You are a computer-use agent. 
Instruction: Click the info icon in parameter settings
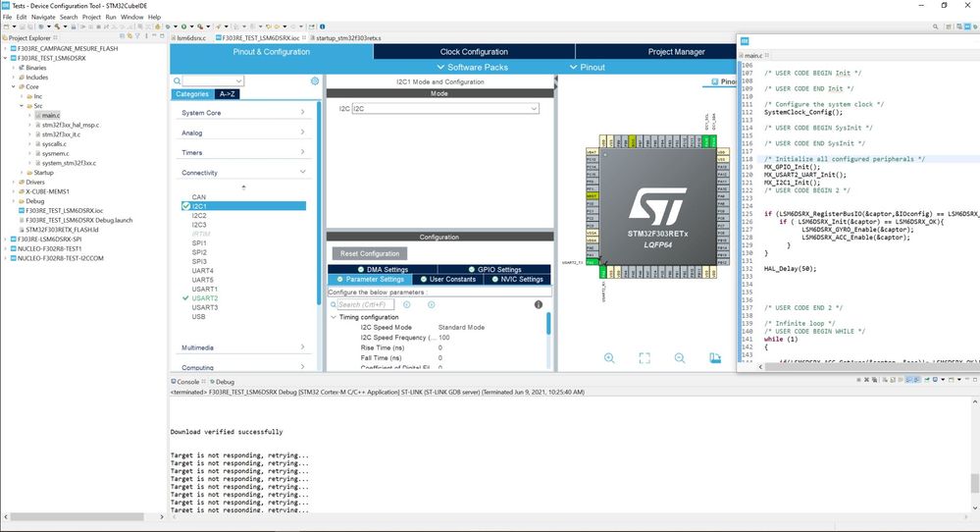tap(539, 304)
